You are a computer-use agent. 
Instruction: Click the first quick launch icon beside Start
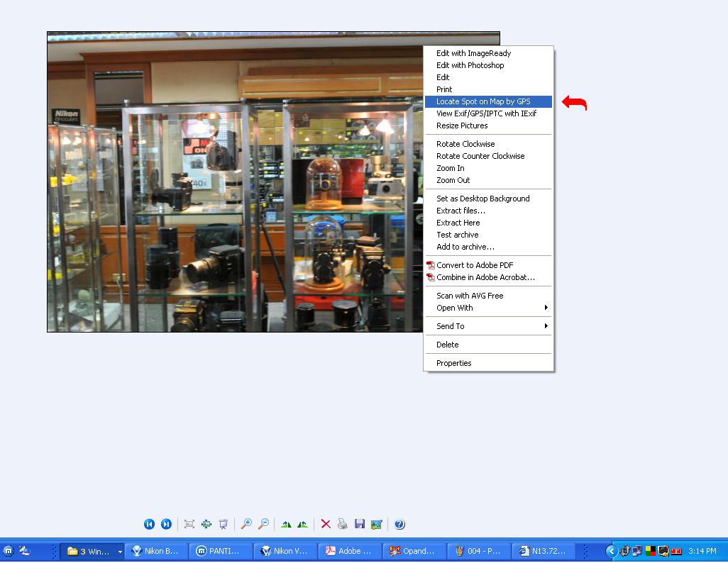9,551
